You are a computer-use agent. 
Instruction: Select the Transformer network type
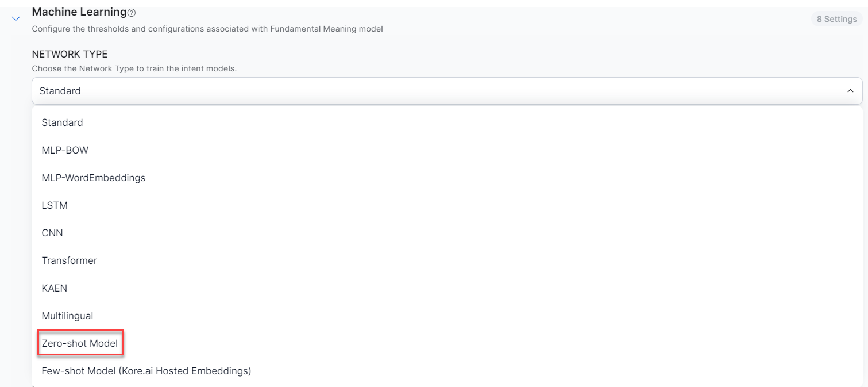point(69,260)
